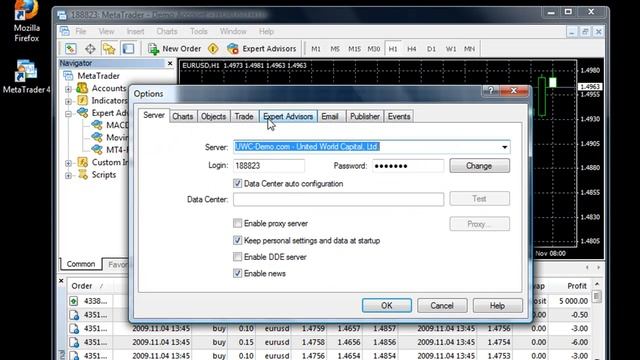Switch chart to H4 timeframe

[x=412, y=49]
